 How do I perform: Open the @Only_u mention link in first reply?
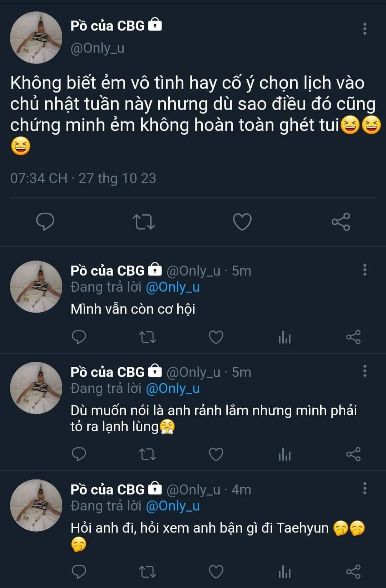[x=173, y=287]
